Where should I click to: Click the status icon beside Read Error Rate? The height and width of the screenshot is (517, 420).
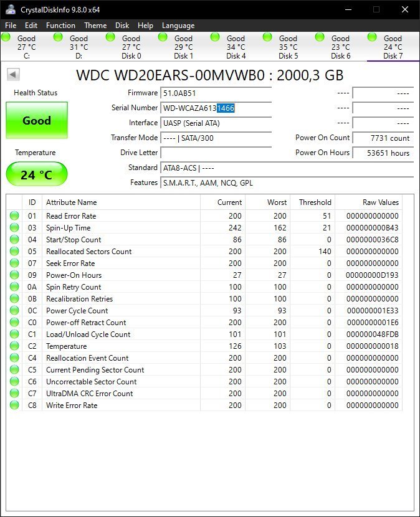click(14, 216)
